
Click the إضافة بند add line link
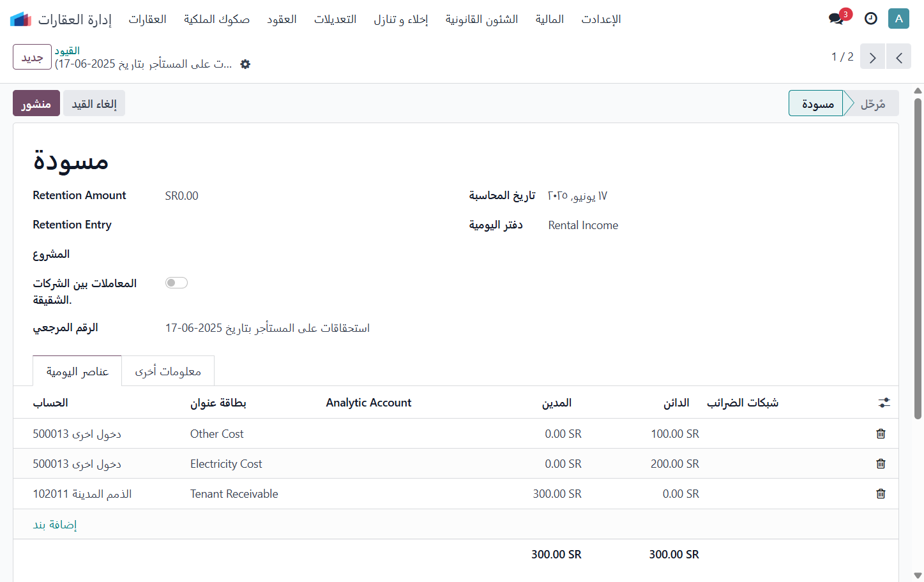click(x=55, y=525)
